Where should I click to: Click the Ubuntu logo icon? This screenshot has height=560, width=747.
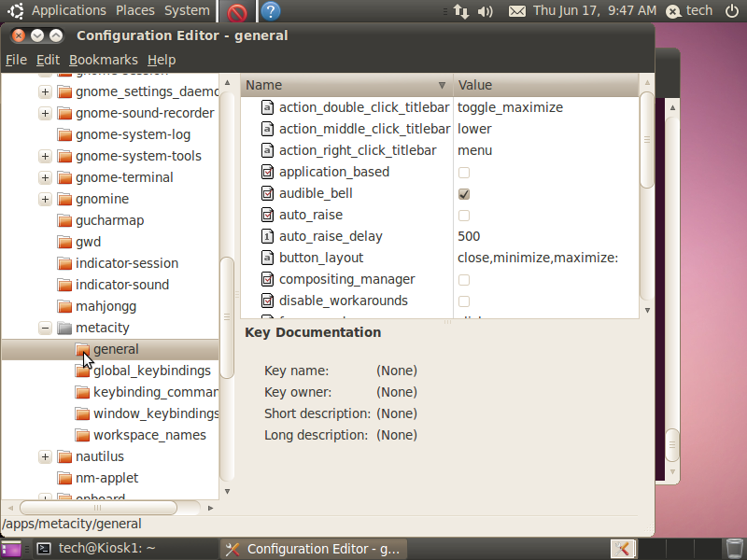[x=16, y=11]
